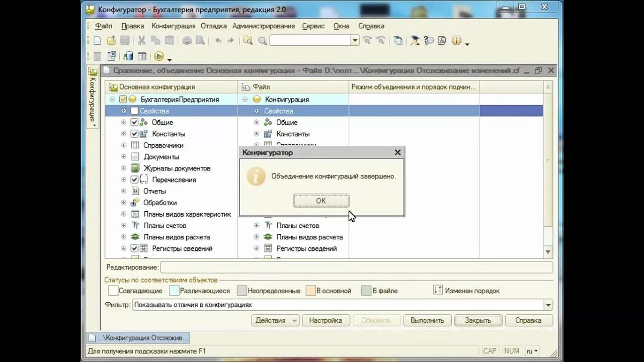This screenshot has width=644, height=362.
Task: Click the Различающиеся color swatch
Action: point(174,291)
